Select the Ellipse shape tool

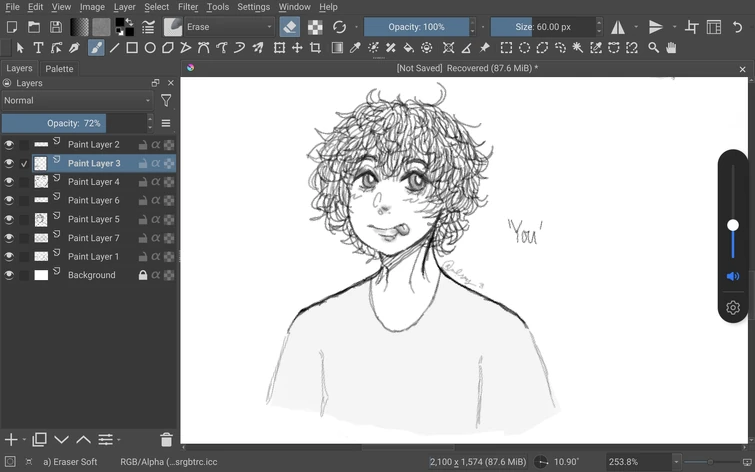(150, 48)
